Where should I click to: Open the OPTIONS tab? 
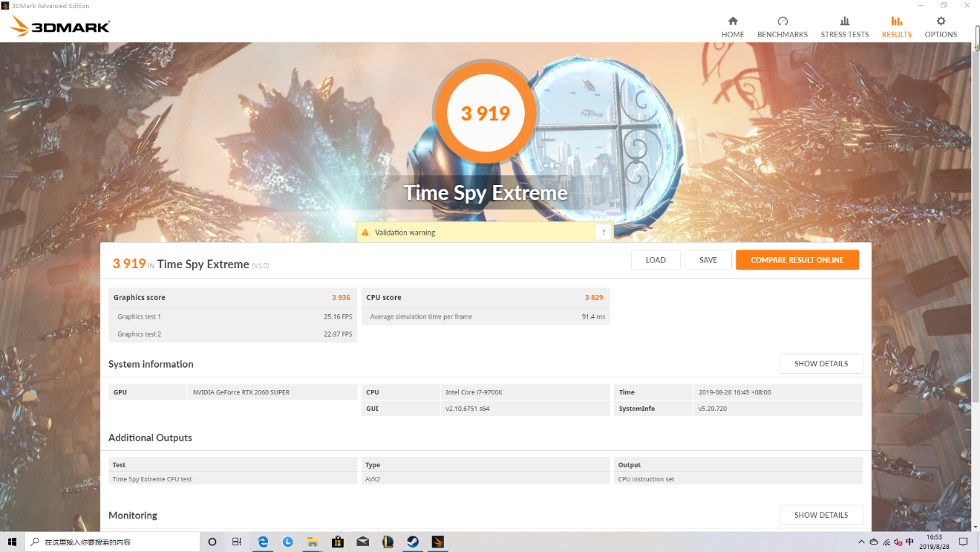pyautogui.click(x=941, y=27)
